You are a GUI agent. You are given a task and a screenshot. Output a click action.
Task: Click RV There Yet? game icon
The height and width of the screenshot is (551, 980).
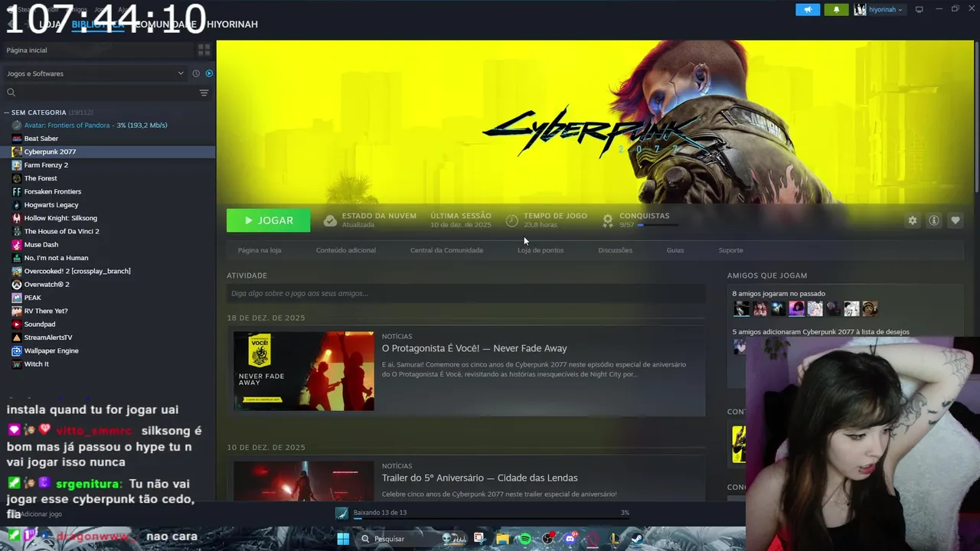[x=17, y=311]
